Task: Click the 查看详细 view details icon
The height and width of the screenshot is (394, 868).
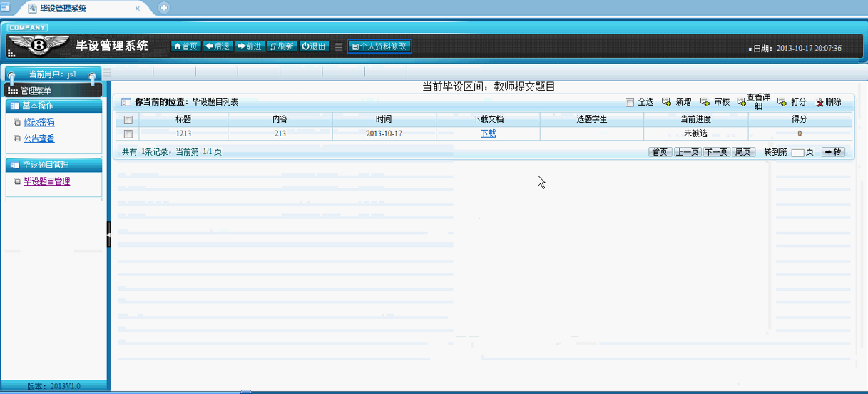Action: [742, 102]
